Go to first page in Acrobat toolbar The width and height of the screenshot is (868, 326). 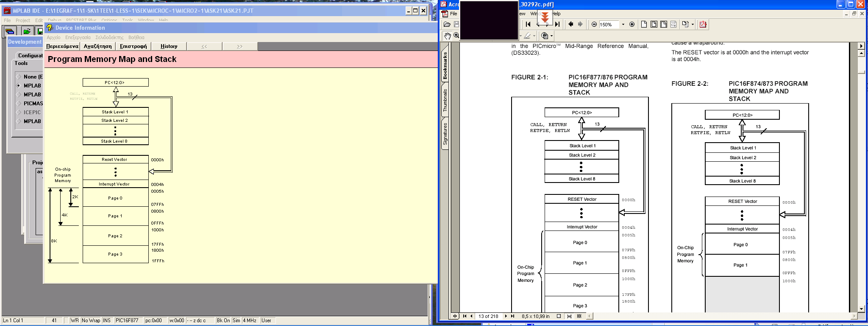point(528,24)
